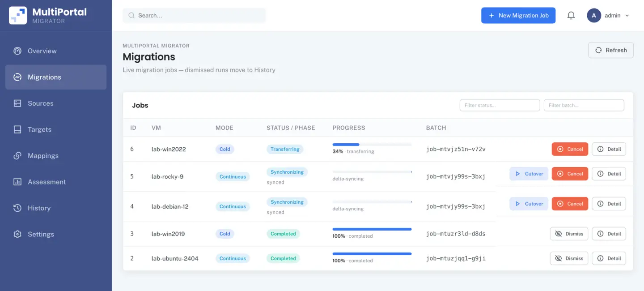Expand the admin user menu chevron
Viewport: 644px width, 291px height.
coord(627,15)
